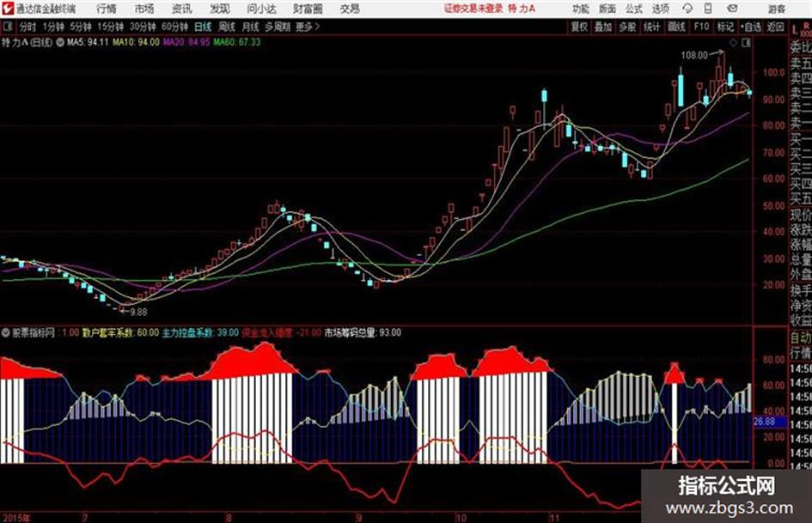Click the 通达信 app logo icon
Image resolution: width=812 pixels, height=523 pixels.
coord(9,9)
